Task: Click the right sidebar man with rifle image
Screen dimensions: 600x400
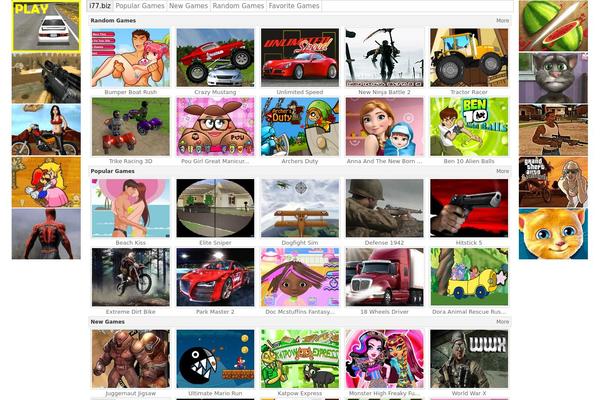Action: point(553,130)
